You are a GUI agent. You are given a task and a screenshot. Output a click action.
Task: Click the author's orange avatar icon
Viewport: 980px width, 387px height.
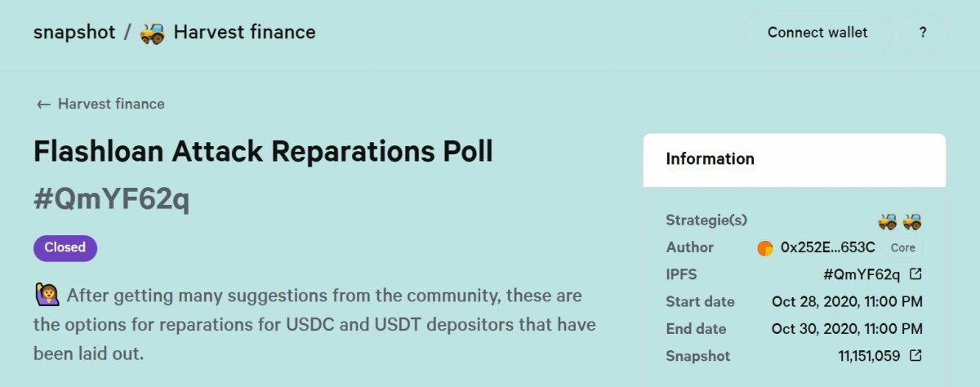[x=765, y=248]
